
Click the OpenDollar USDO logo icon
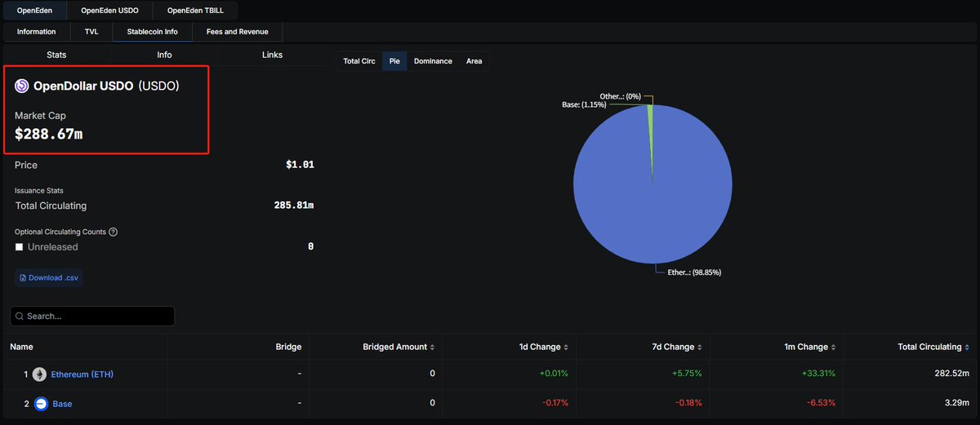22,86
